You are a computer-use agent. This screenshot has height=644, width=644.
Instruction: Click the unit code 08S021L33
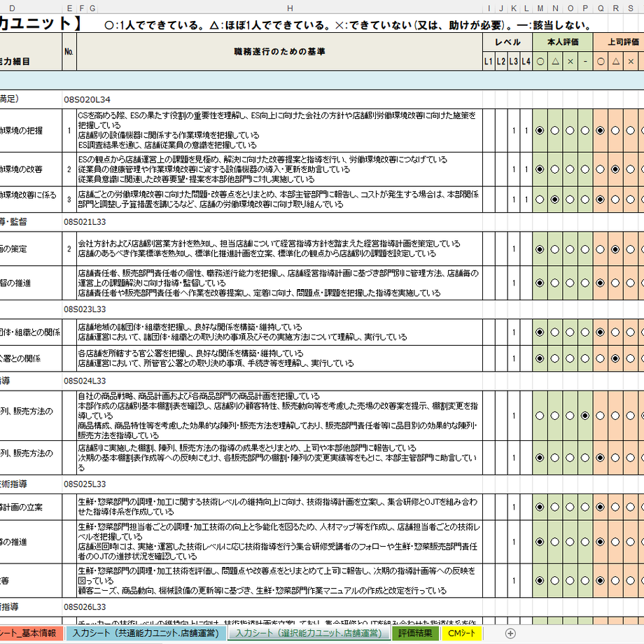point(85,222)
